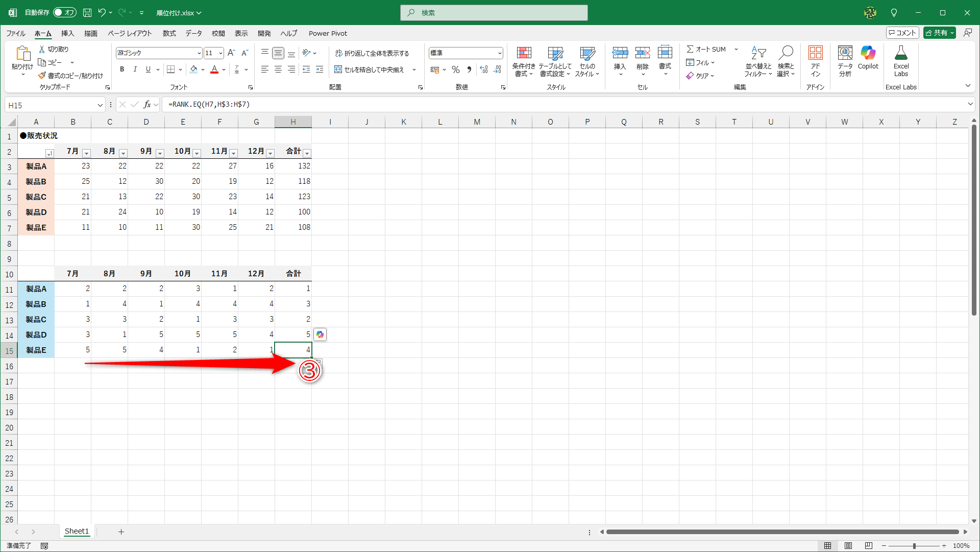The height and width of the screenshot is (552, 980).
Task: Open the 合計 column filter dropdown
Action: click(307, 153)
